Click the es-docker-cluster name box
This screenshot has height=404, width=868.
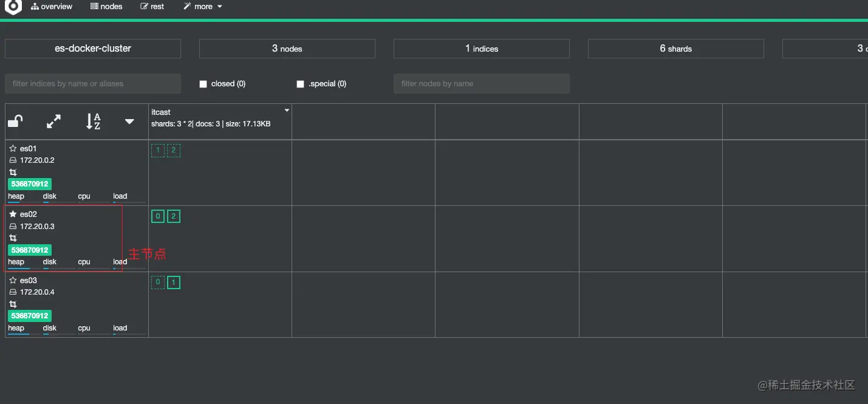click(x=93, y=49)
